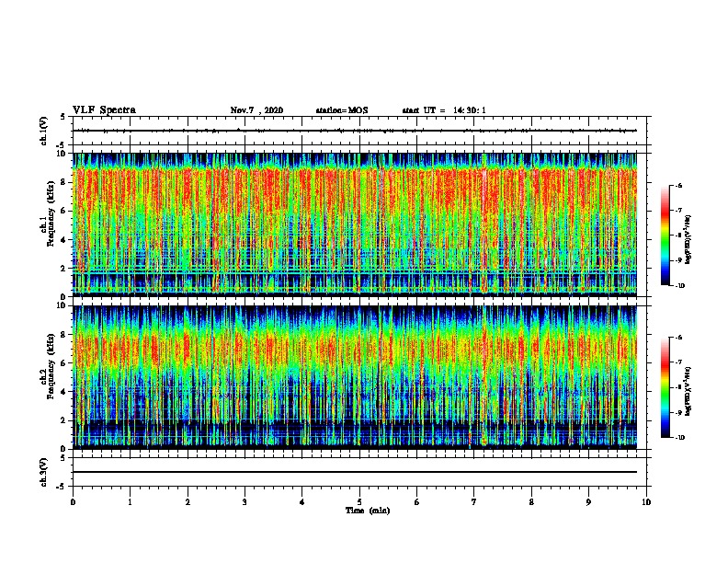This screenshot has width=728, height=563.
Task: Click the ch.2 colorbar "log(PSD)" label
Action: pos(688,391)
